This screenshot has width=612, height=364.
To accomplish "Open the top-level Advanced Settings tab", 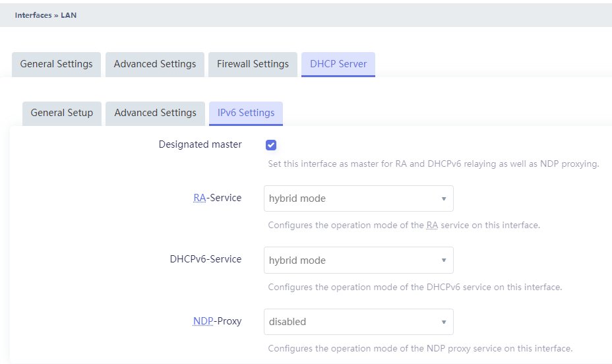I will (155, 65).
